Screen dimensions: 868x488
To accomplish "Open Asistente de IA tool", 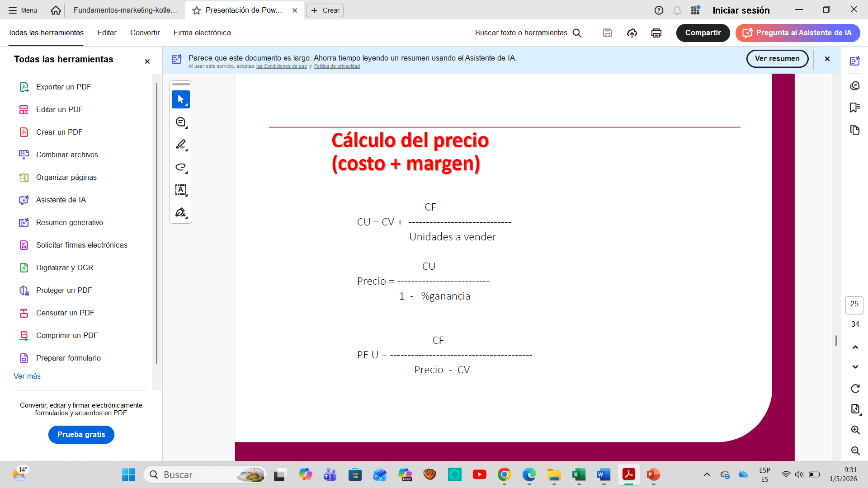I will tap(61, 200).
